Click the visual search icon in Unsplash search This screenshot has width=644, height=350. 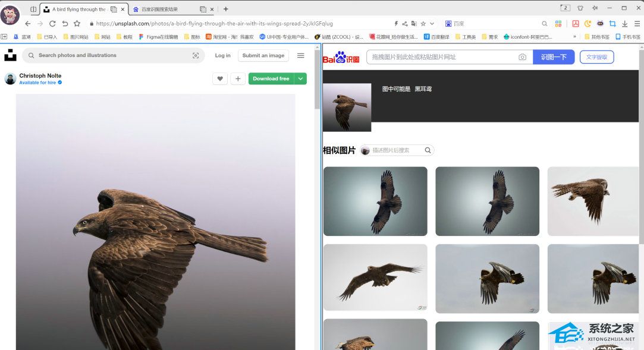tap(196, 55)
